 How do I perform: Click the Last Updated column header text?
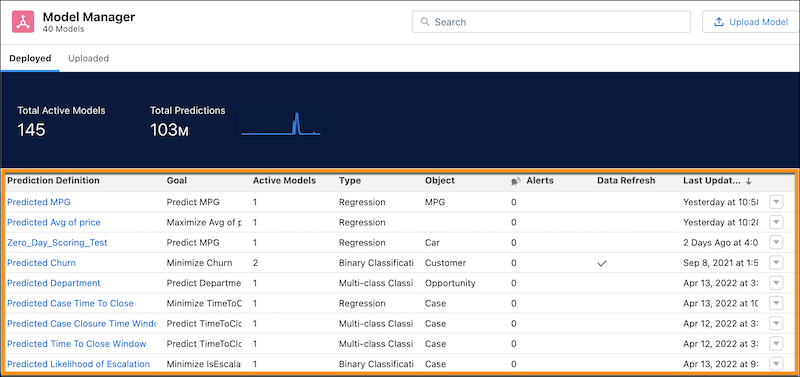pos(711,181)
